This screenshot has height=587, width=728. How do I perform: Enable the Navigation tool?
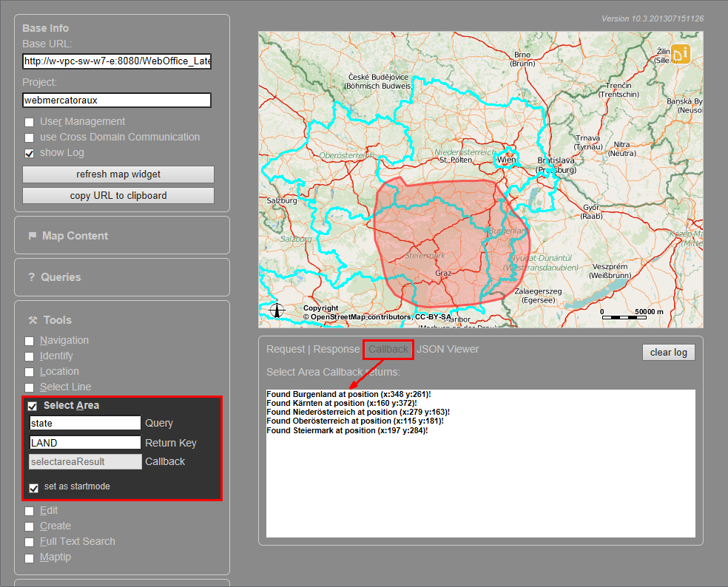click(28, 340)
